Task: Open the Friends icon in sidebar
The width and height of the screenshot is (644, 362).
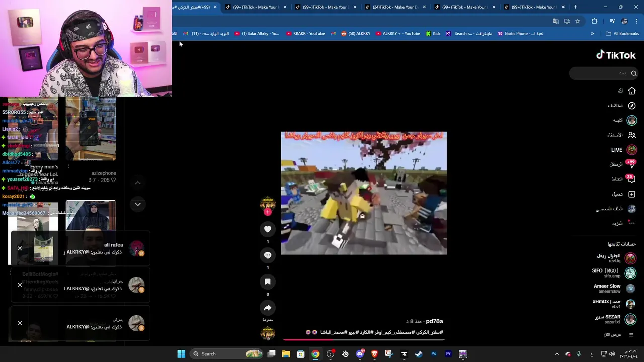Action: (631, 135)
